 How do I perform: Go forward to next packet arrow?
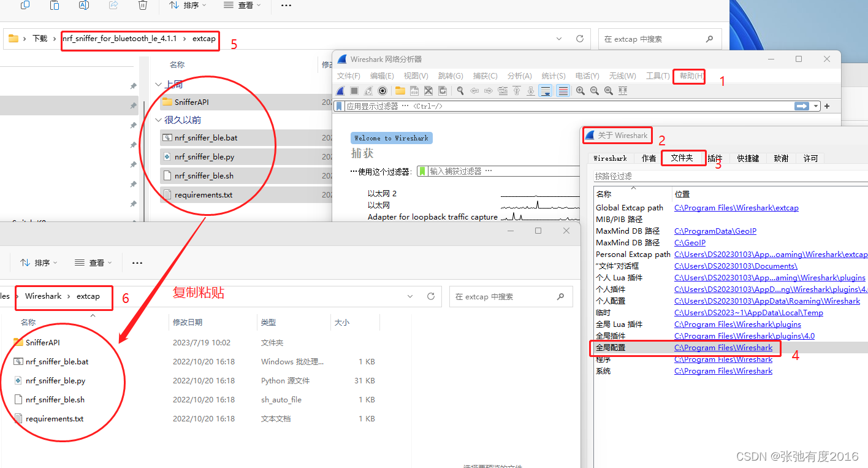489,91
